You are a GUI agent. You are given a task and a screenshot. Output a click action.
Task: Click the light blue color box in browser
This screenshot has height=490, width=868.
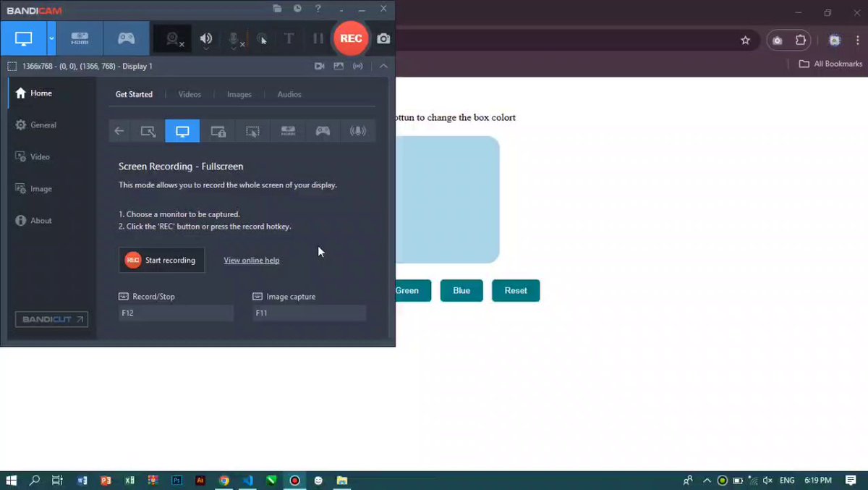pyautogui.click(x=447, y=200)
